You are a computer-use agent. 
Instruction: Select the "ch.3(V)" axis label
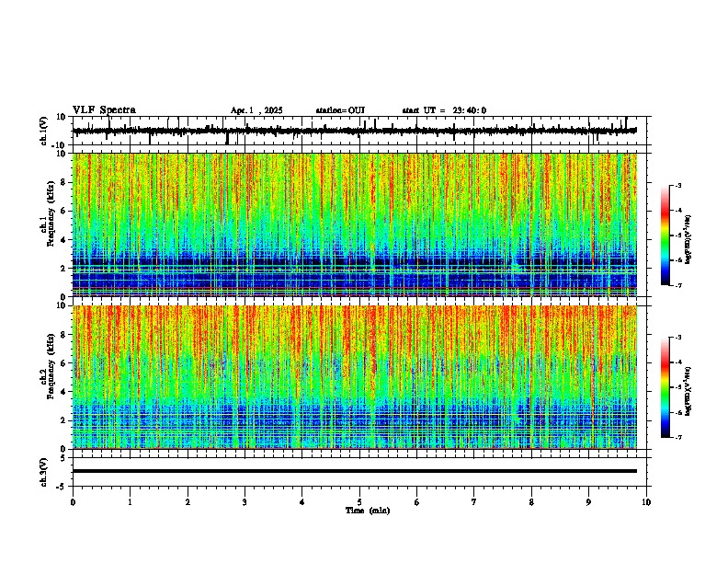click(44, 472)
